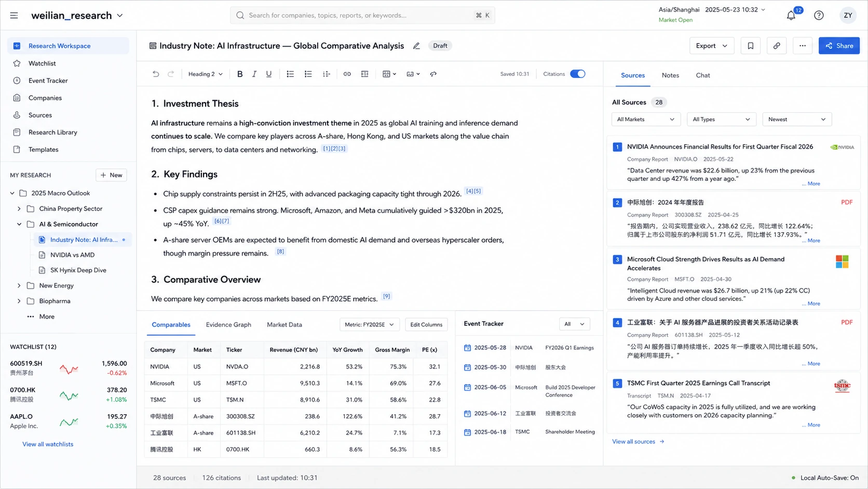This screenshot has width=868, height=489.
Task: Click the bookmark icon next to Export
Action: (750, 46)
